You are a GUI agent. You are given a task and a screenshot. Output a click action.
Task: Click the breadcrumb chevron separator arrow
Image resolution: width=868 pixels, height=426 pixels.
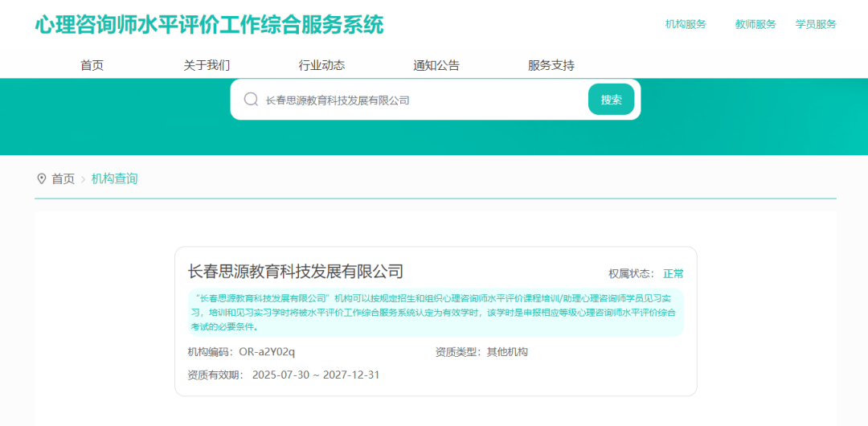pos(83,179)
